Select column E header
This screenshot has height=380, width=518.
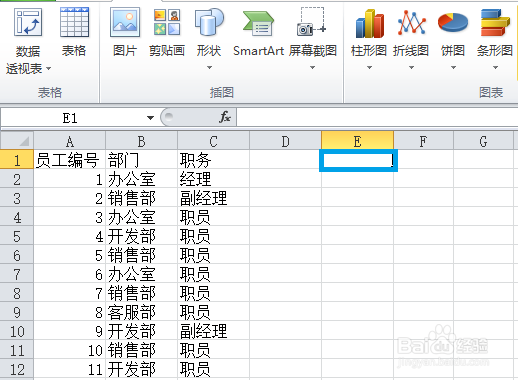[357, 141]
